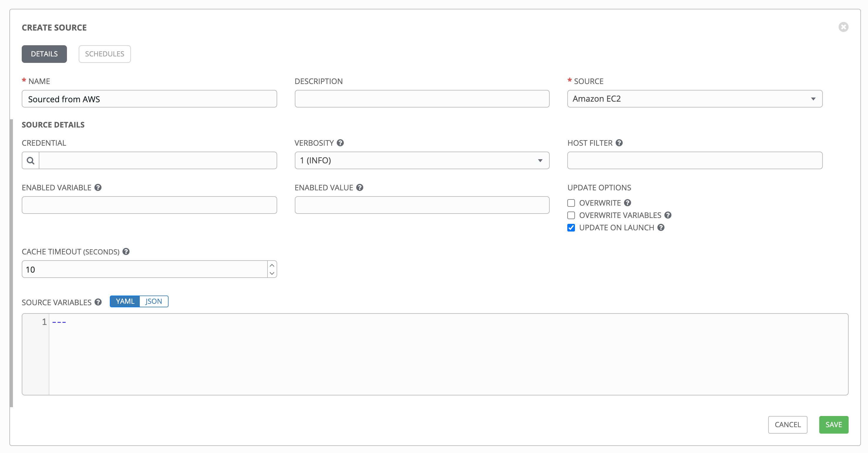This screenshot has height=453, width=868.
Task: Click the Verbosity help icon
Action: pyautogui.click(x=340, y=143)
